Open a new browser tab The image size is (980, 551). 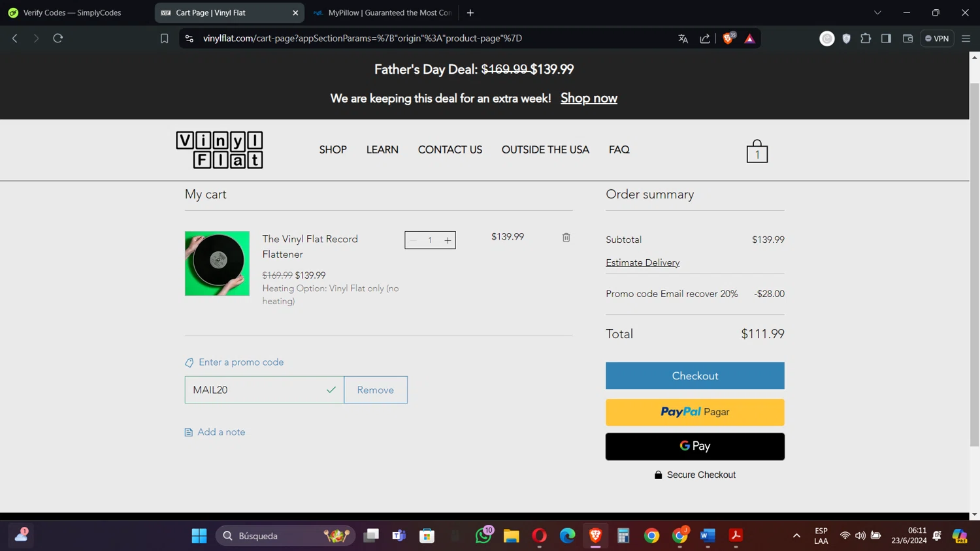click(470, 12)
